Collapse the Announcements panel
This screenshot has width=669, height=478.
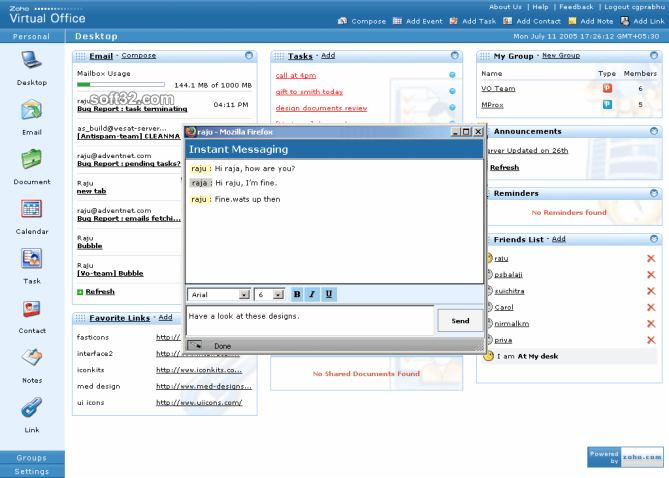[654, 131]
